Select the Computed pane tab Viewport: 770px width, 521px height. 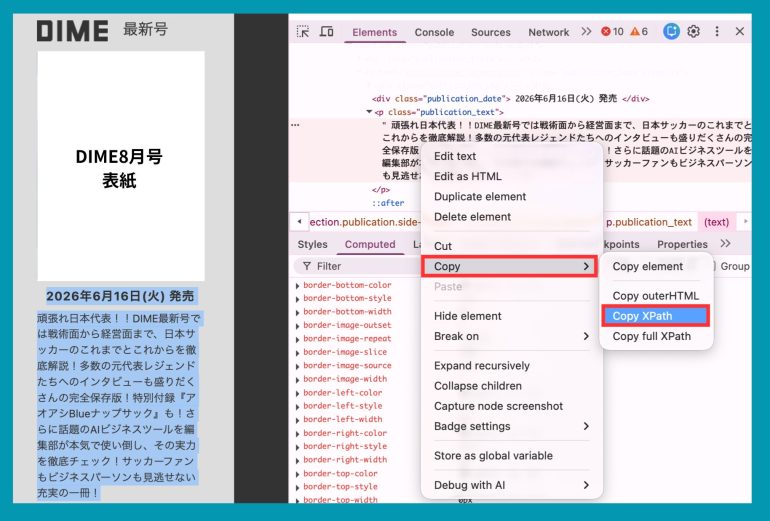click(x=370, y=245)
